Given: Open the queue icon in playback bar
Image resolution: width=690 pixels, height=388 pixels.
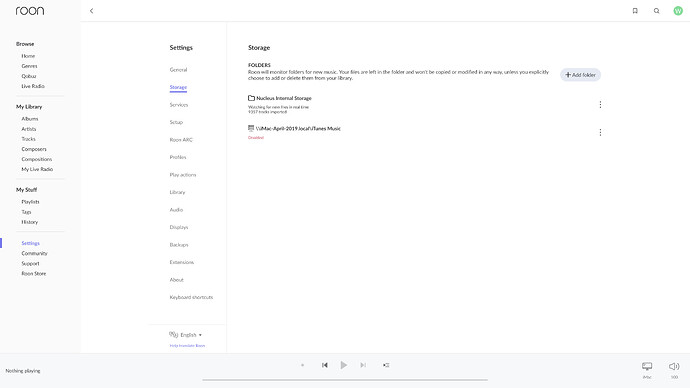Looking at the screenshot, I should pyautogui.click(x=386, y=365).
